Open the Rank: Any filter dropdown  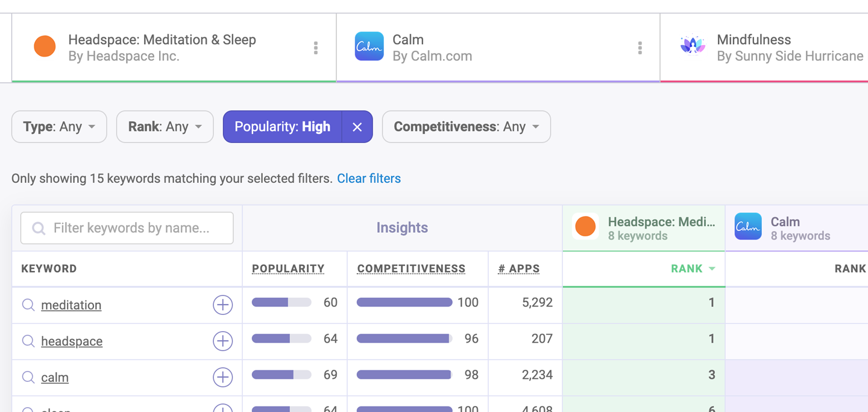(x=165, y=127)
